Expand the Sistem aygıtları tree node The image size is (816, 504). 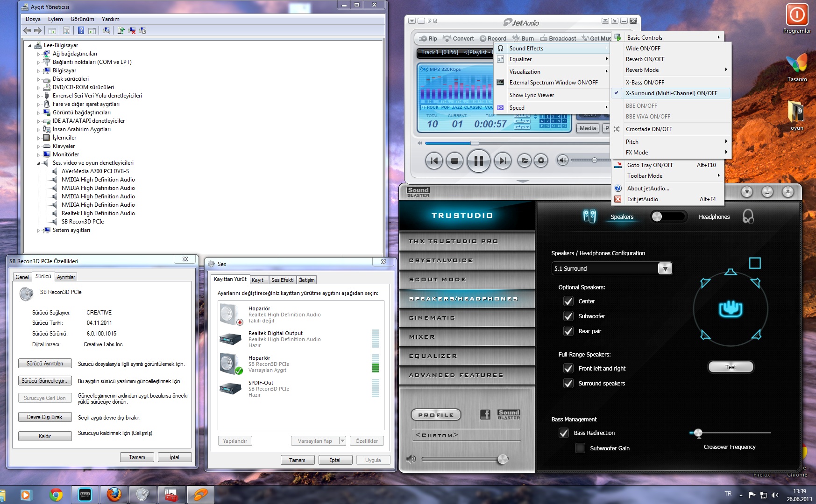[38, 231]
